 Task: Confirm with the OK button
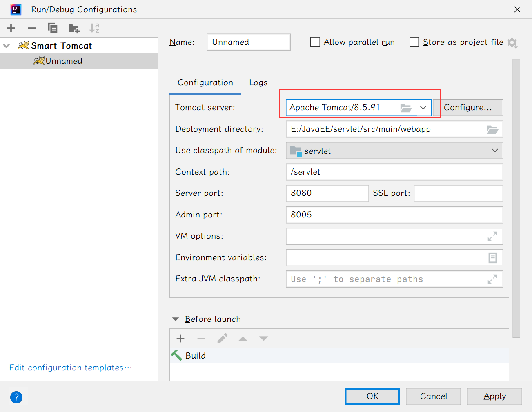[x=372, y=396]
